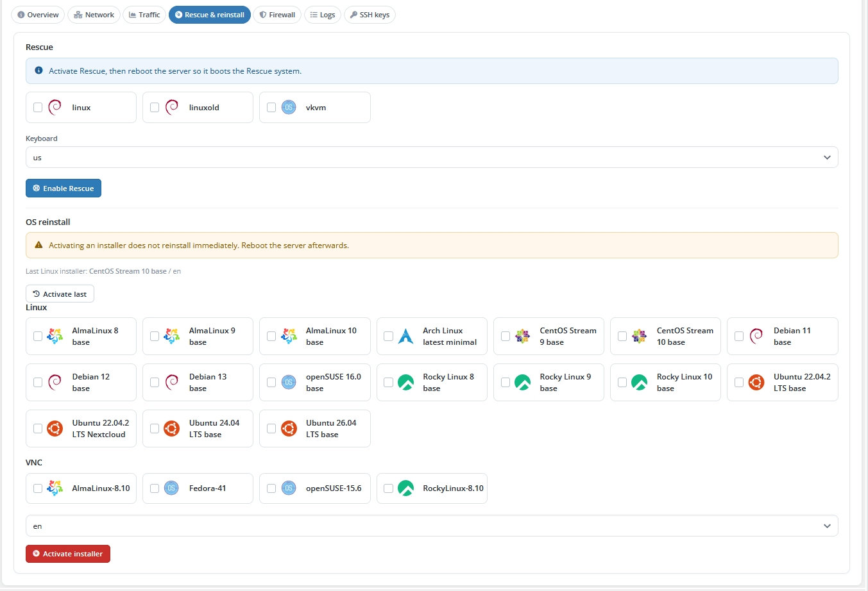The image size is (868, 591).
Task: Click the Debian logo on the linux rescue card
Action: point(55,107)
